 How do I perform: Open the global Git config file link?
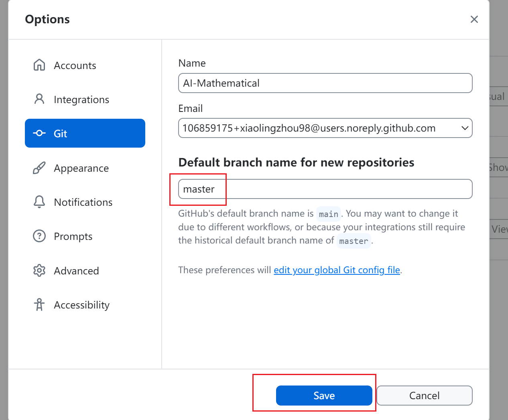(x=337, y=270)
